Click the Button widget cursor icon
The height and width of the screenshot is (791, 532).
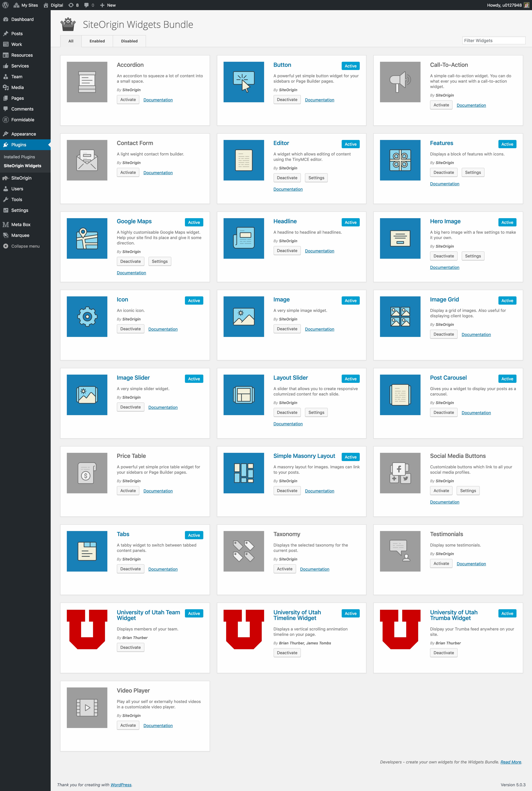pyautogui.click(x=244, y=82)
